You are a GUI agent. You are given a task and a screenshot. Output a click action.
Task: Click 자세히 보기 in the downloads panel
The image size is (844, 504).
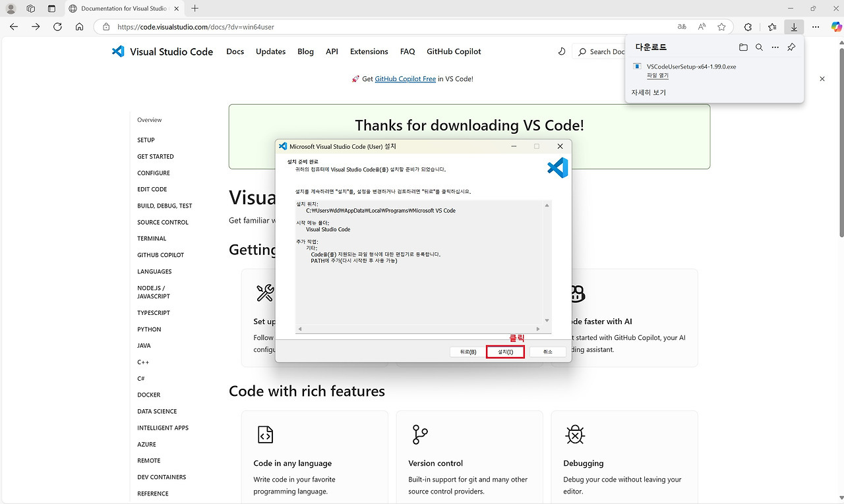coord(649,93)
